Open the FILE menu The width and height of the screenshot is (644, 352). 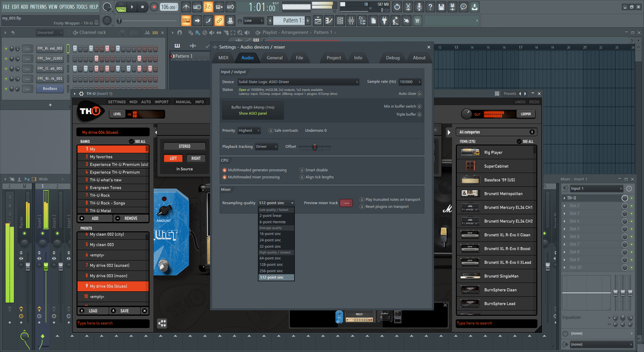(x=6, y=7)
